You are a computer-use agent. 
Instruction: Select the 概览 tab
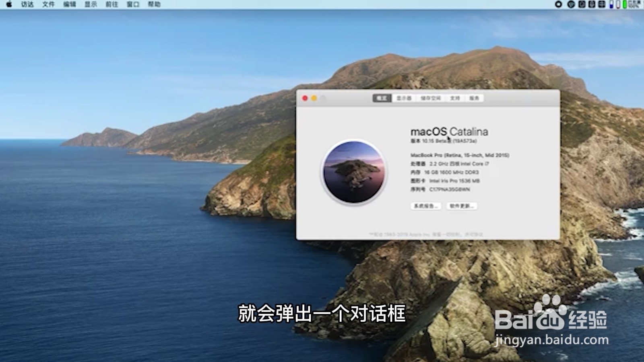click(381, 98)
